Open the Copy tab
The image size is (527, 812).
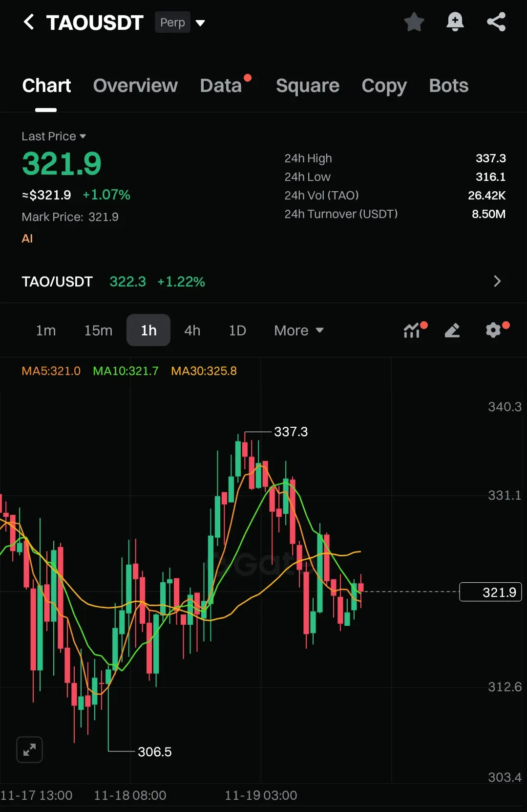tap(384, 86)
